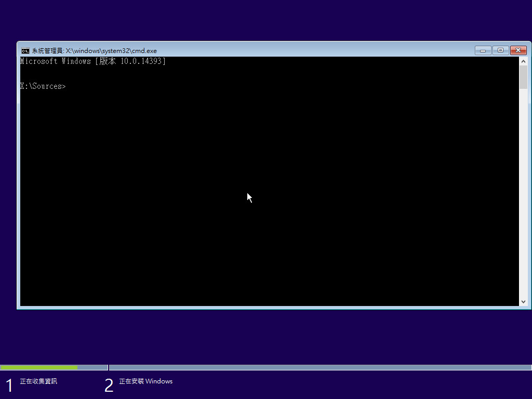The width and height of the screenshot is (532, 399).
Task: Close the cmd.exe window
Action: pos(518,50)
